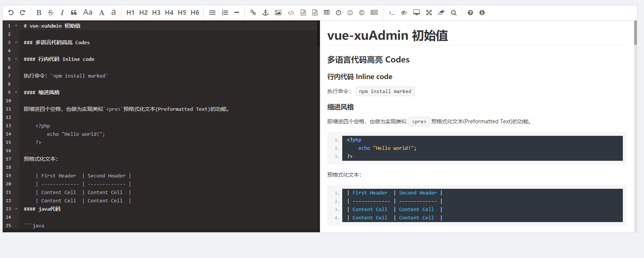This screenshot has width=644, height=258.
Task: Click the 'vue-xuAdmin 初始值' preview heading
Action: point(388,35)
